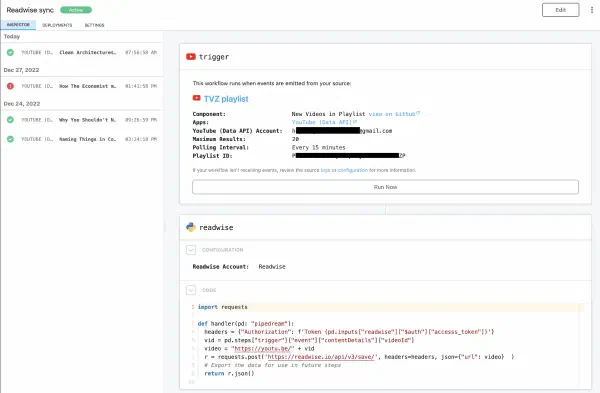600x393 pixels.
Task: Open the TVZ playlist source link
Action: 226,99
